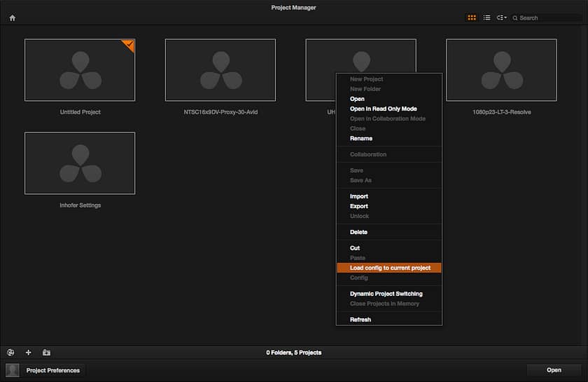Select Load config to current project
The height and width of the screenshot is (382, 588).
click(x=389, y=268)
